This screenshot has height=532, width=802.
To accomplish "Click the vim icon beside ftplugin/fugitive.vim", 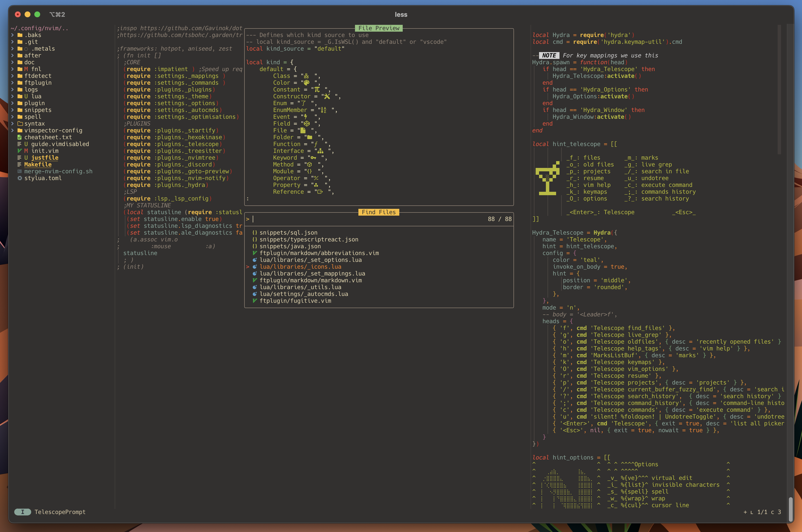I will (x=254, y=301).
